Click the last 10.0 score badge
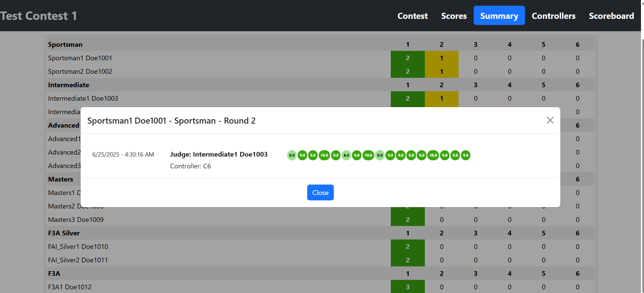Screen dimensions: 644x293 coord(433,155)
